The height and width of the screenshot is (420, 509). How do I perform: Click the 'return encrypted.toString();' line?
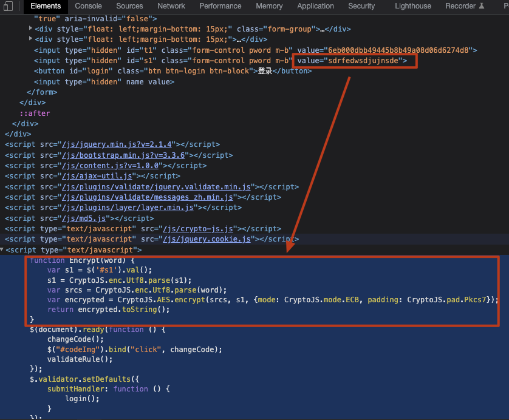click(109, 310)
